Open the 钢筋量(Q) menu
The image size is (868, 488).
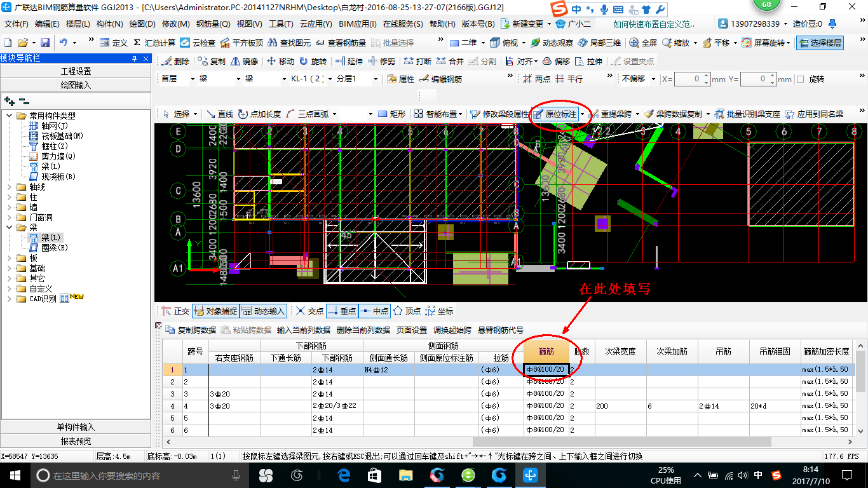click(213, 24)
